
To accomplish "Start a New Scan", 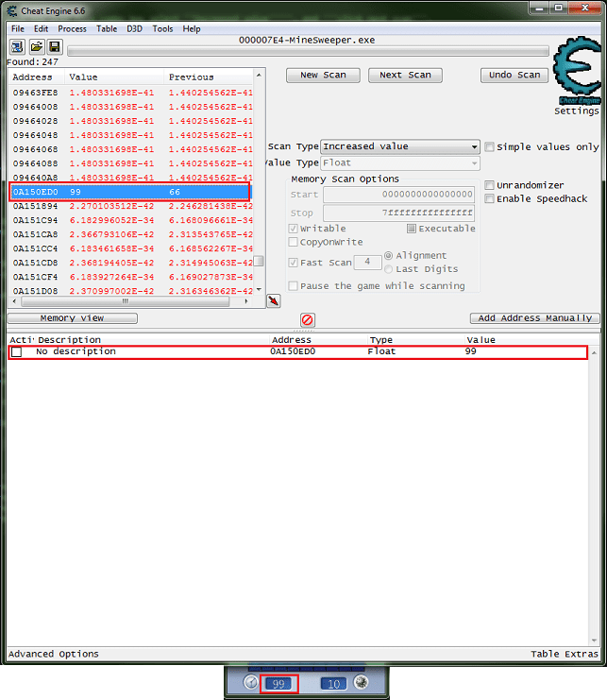I will tap(323, 75).
